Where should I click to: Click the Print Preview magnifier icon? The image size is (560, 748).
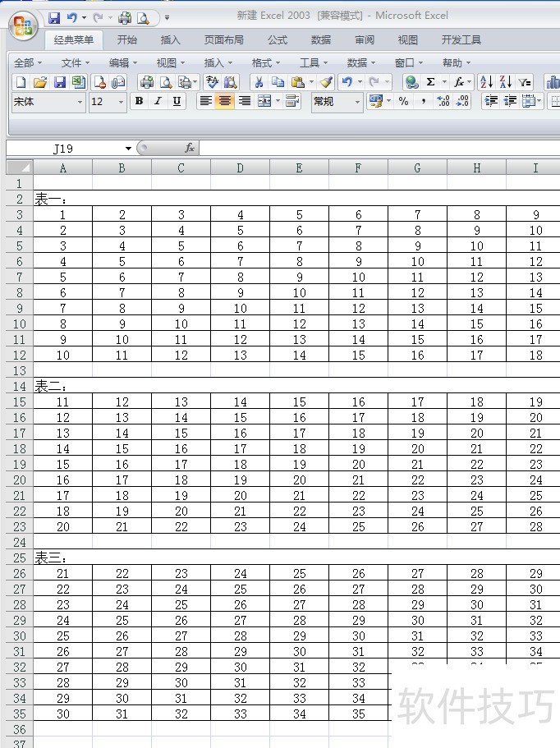point(166,83)
